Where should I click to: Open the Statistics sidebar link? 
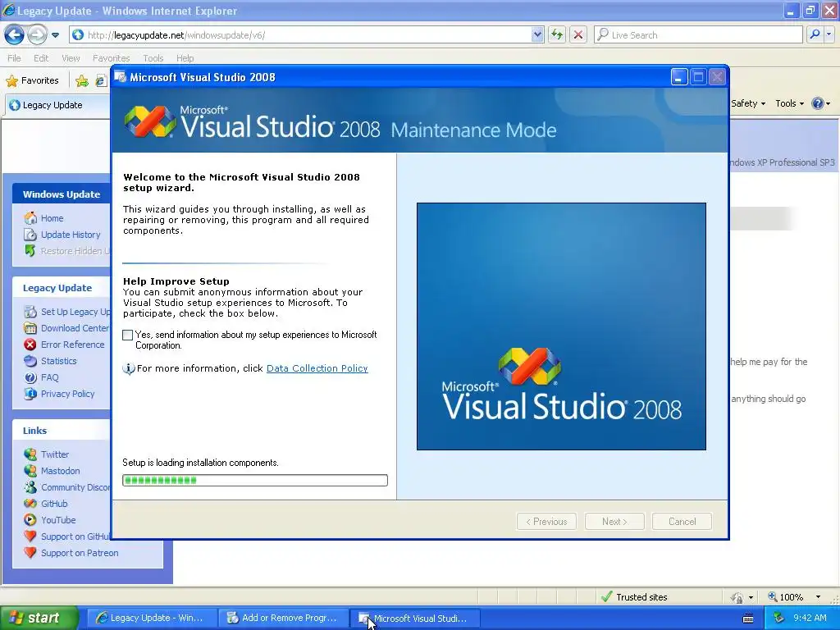click(x=59, y=361)
